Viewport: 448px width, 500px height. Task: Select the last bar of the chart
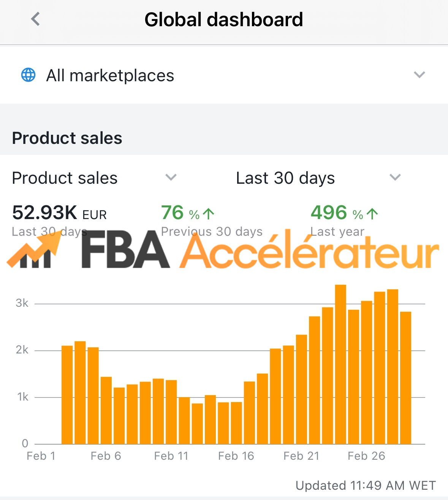point(405,378)
